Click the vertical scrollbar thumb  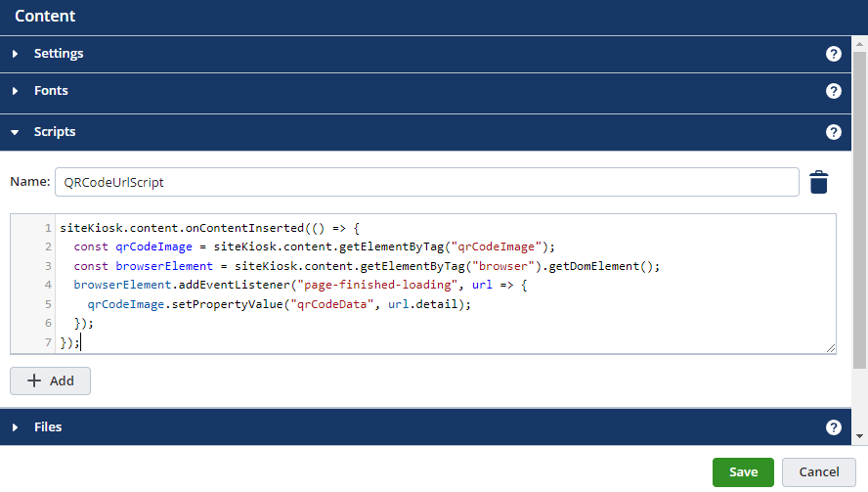pyautogui.click(x=860, y=205)
